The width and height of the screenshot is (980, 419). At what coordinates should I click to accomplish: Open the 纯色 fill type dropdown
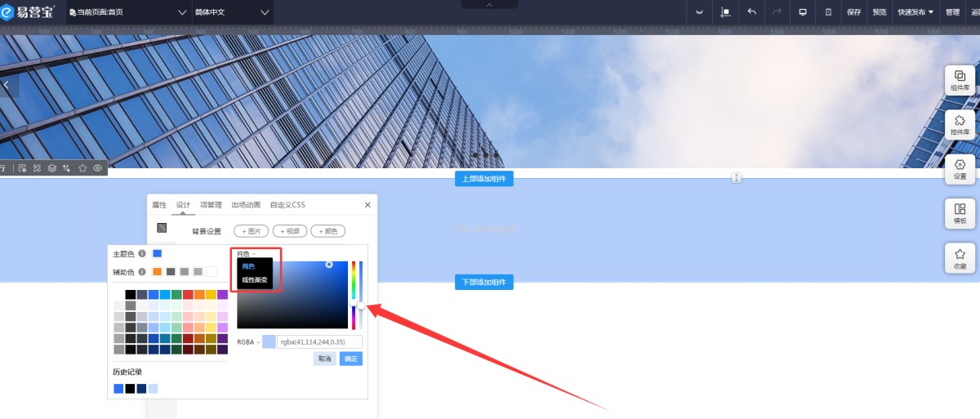247,254
